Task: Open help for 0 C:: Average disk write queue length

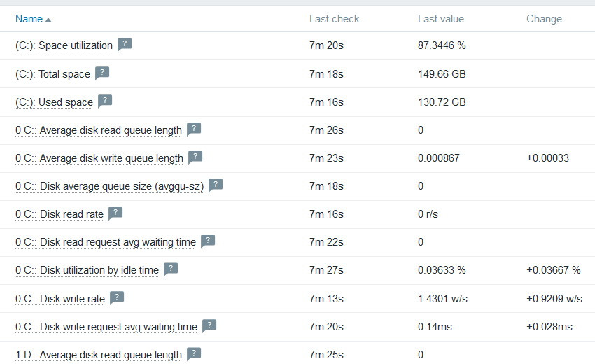Action: 195,157
